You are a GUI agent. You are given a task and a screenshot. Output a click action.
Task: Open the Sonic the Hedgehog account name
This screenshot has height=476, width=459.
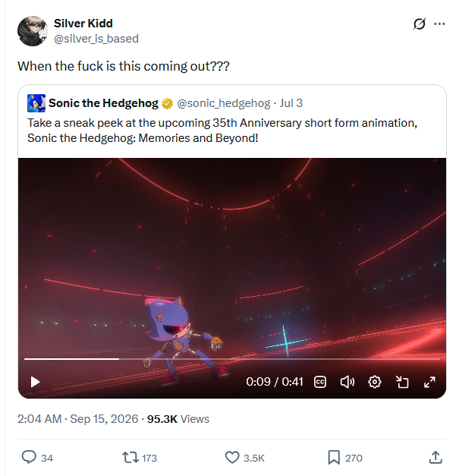103,103
